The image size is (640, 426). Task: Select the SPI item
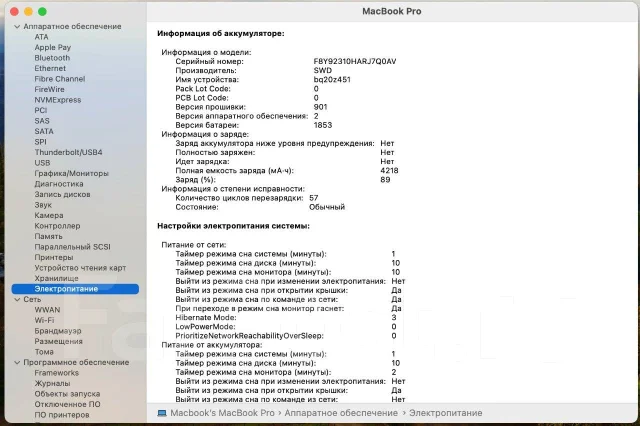40,142
